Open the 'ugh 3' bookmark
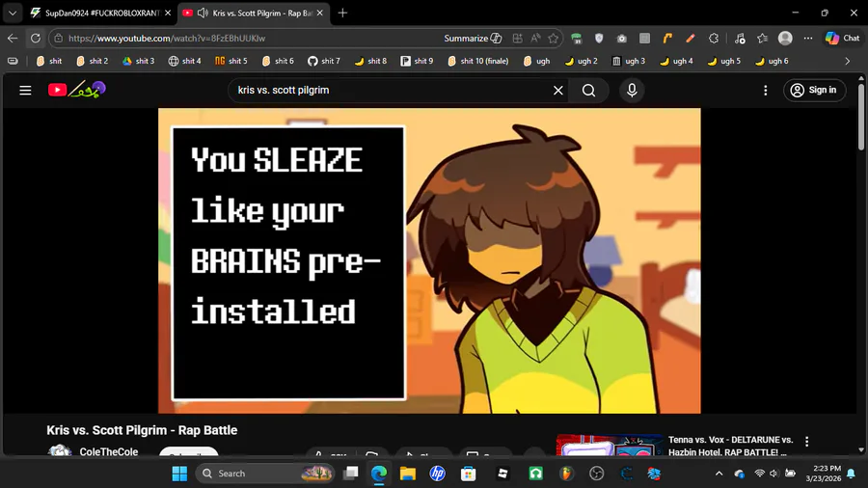Image resolution: width=868 pixels, height=488 pixels. tap(629, 61)
